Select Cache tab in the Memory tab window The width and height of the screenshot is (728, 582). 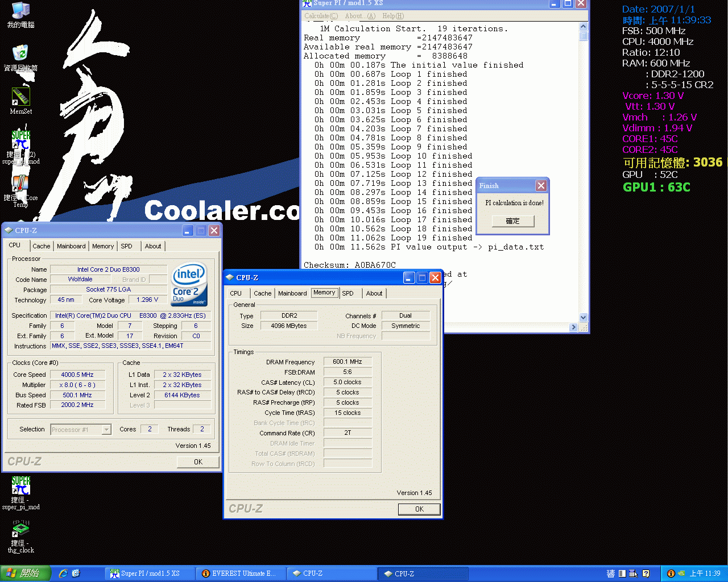[263, 293]
